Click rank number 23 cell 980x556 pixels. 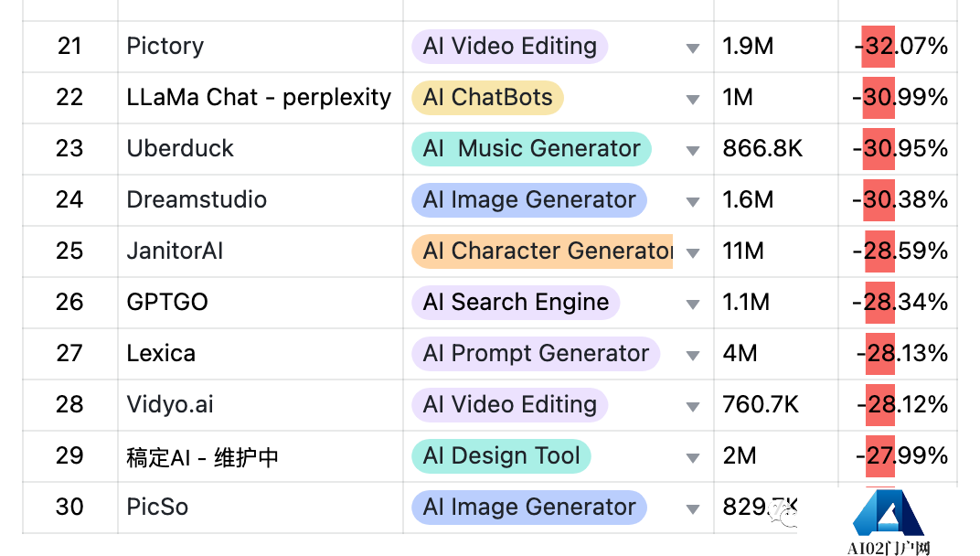(70, 149)
